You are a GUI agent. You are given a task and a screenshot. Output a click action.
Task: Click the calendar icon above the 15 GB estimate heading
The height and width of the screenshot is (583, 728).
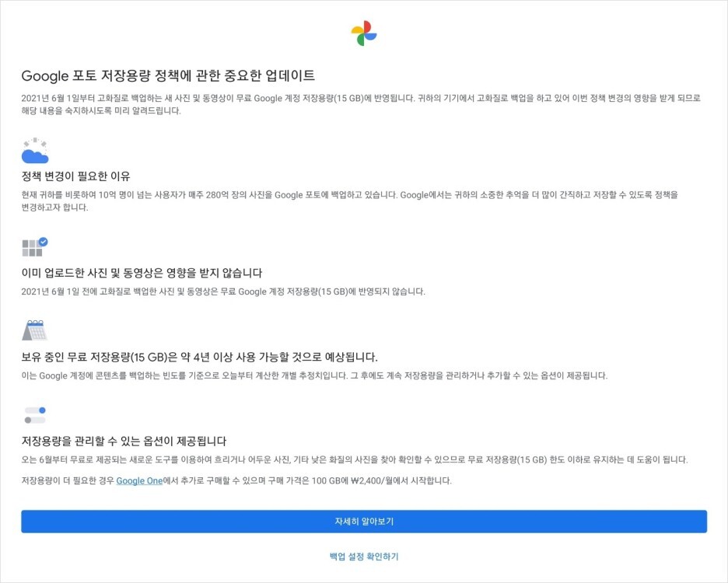[35, 330]
